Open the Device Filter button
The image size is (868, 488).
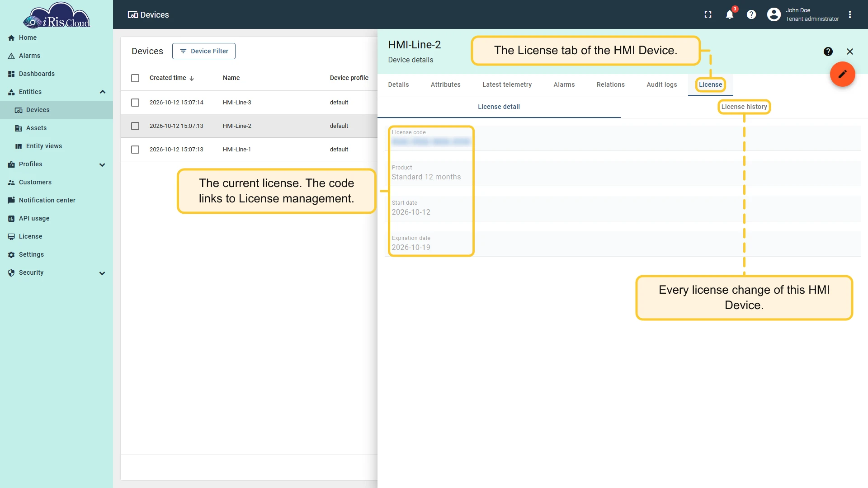pyautogui.click(x=204, y=51)
